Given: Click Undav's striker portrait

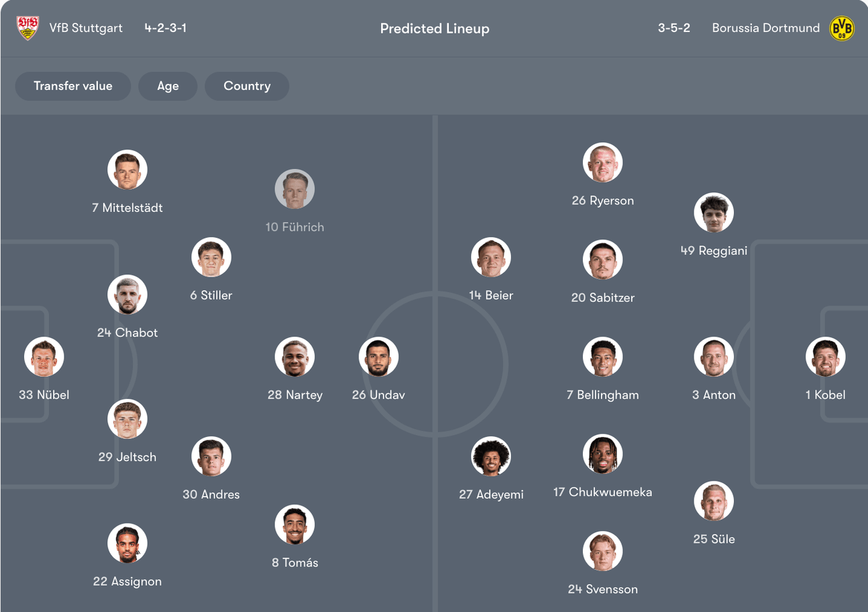Looking at the screenshot, I should (x=378, y=357).
